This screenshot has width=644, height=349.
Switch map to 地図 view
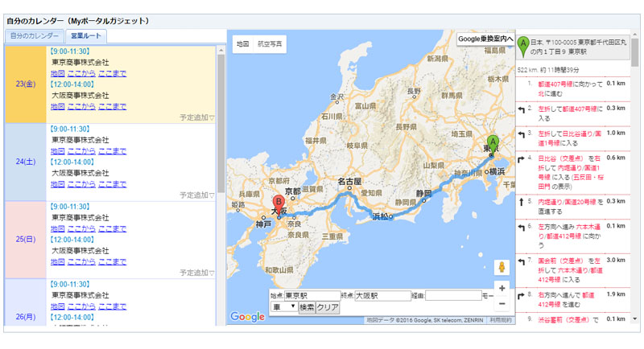click(243, 44)
